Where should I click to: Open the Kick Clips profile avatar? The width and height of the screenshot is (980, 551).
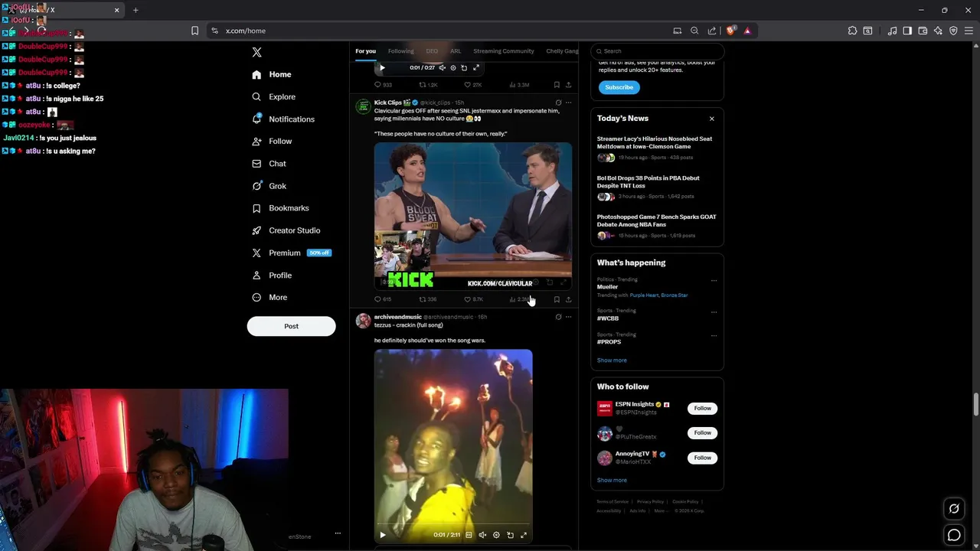coord(363,106)
